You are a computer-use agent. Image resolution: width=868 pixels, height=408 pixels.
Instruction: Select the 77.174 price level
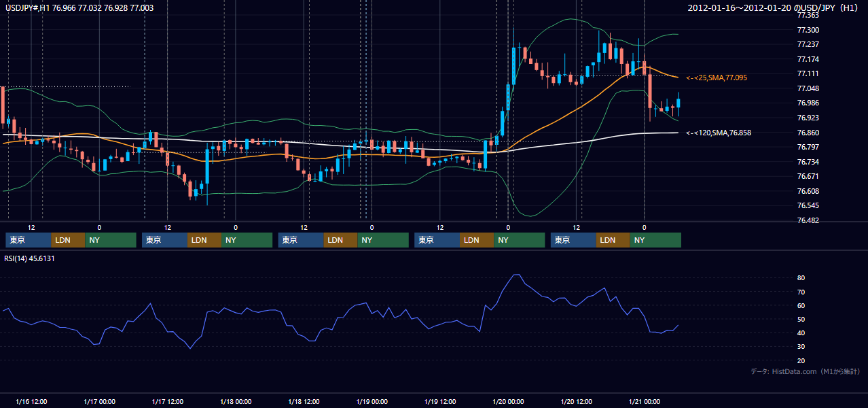point(808,59)
